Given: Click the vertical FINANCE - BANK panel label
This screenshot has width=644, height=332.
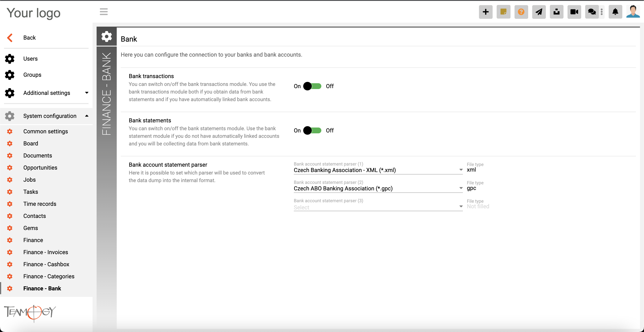Looking at the screenshot, I should pos(106,94).
